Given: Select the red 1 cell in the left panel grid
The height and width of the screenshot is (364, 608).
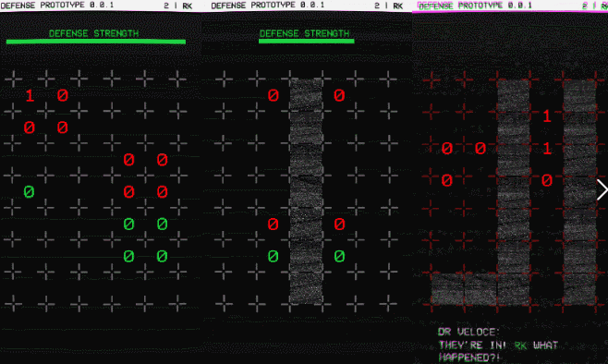Looking at the screenshot, I should click(30, 95).
